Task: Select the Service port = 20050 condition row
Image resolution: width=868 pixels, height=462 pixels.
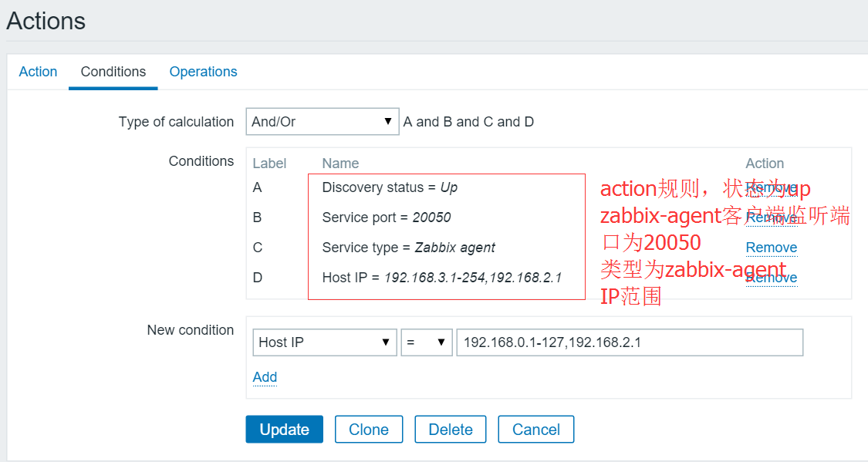Action: 386,217
